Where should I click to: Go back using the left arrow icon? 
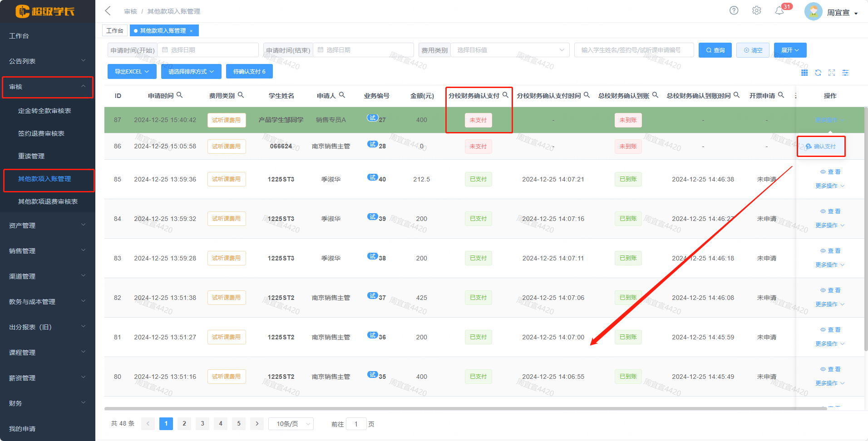coord(108,11)
